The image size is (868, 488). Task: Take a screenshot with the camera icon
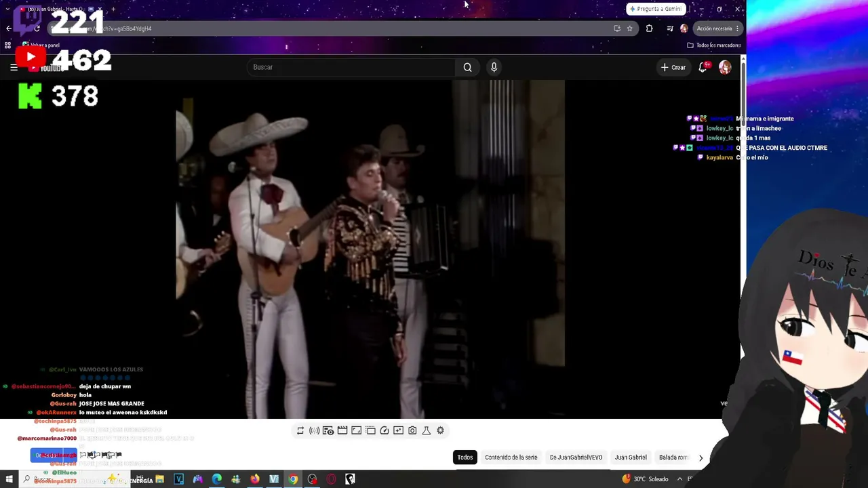point(412,430)
